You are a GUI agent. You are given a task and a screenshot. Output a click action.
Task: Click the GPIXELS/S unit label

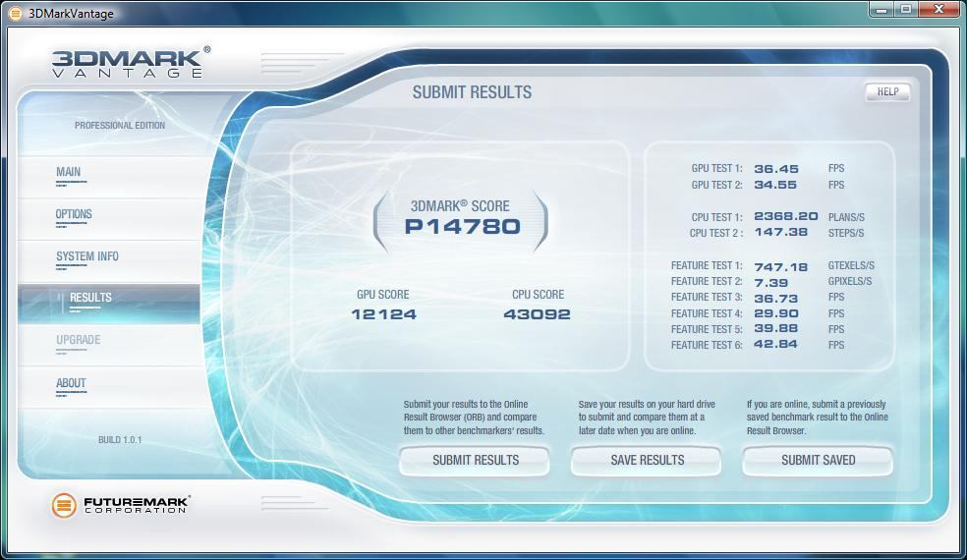click(850, 281)
